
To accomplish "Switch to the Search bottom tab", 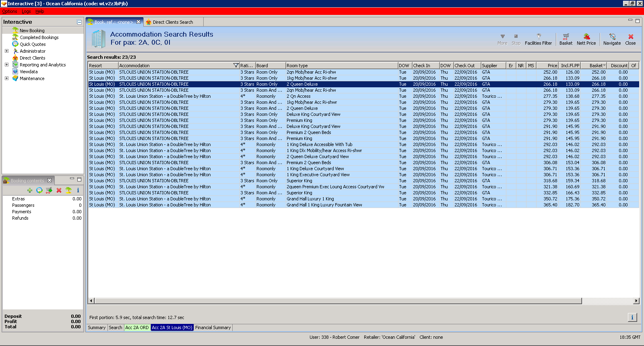I will pyautogui.click(x=116, y=327).
